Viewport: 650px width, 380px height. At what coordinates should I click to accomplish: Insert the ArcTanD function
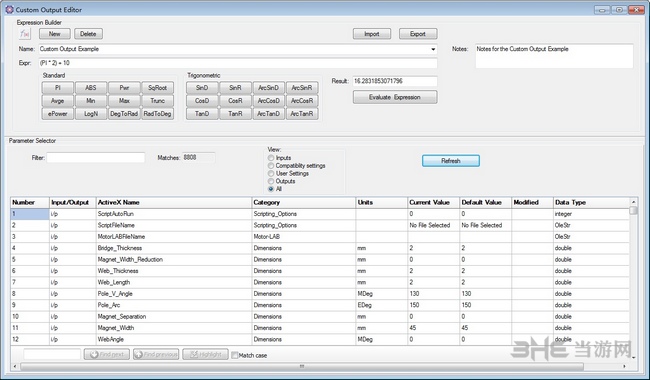tap(269, 114)
